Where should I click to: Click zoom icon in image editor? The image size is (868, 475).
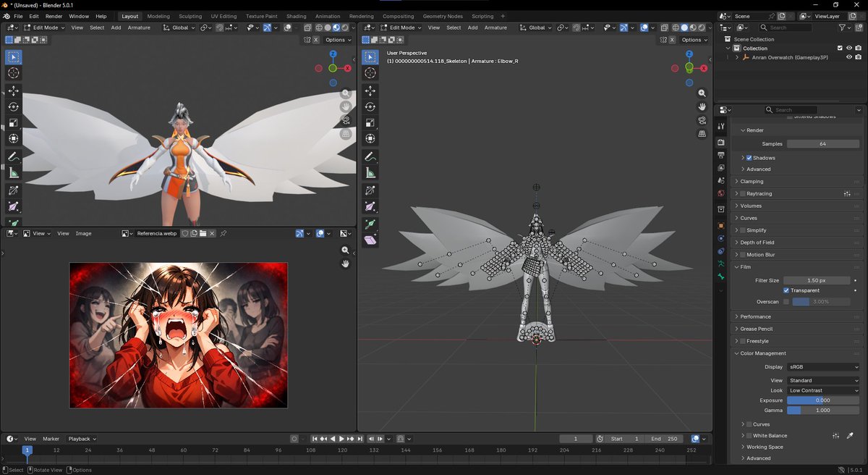(346, 250)
